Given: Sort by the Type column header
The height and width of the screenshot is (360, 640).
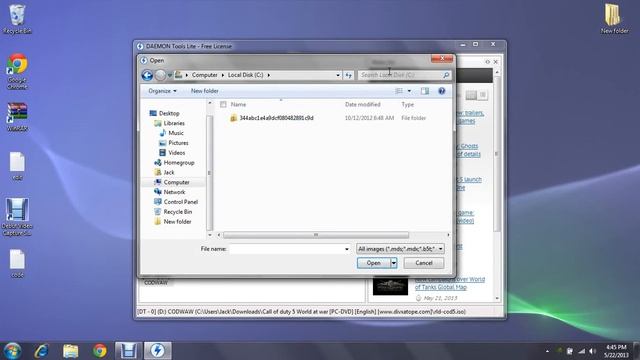Looking at the screenshot, I should pos(407,104).
